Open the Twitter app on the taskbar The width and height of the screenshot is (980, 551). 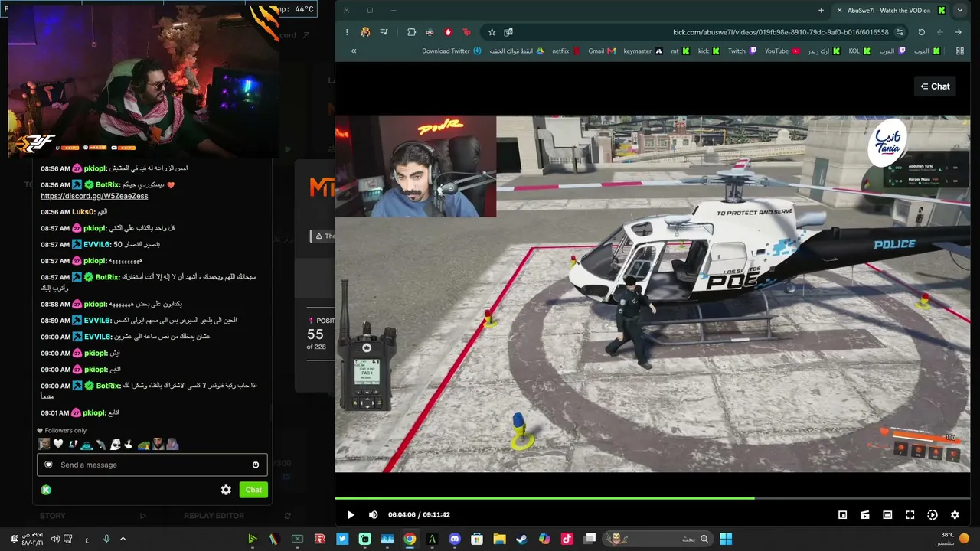click(342, 539)
